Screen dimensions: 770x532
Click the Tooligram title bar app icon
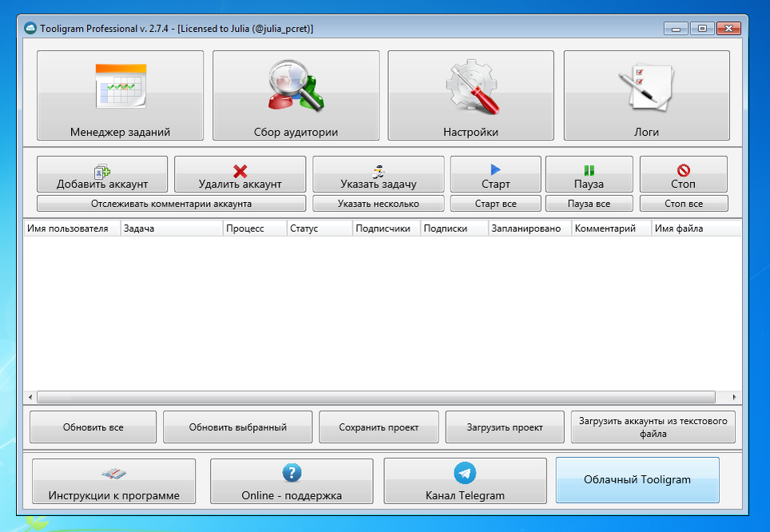[30, 28]
